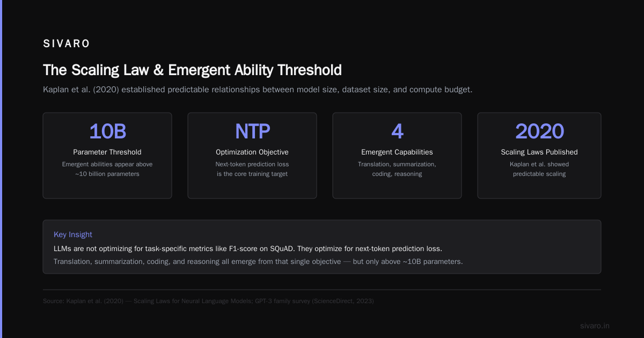Click the next-token prediction loss description

tap(252, 169)
